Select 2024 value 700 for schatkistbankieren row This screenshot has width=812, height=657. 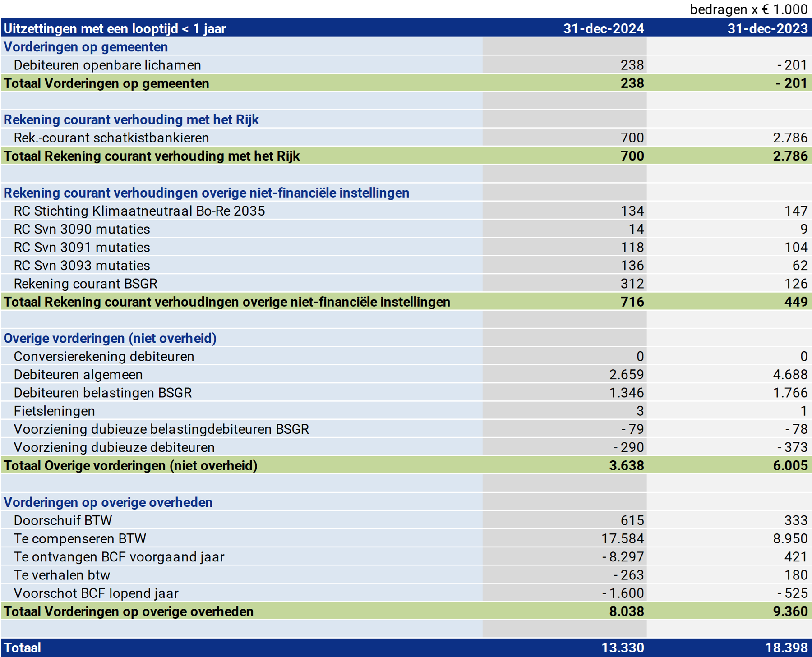(x=632, y=138)
